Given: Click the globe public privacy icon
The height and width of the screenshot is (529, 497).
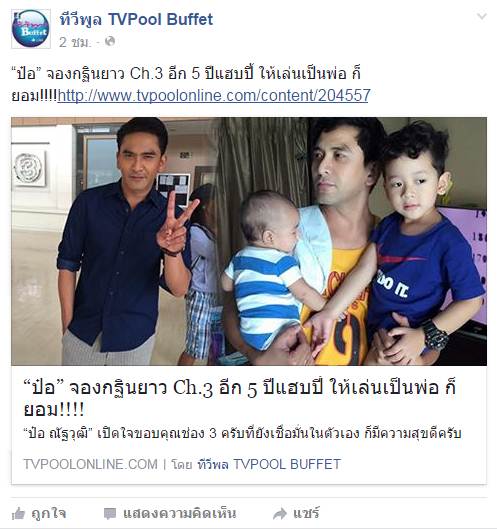Looking at the screenshot, I should (110, 41).
